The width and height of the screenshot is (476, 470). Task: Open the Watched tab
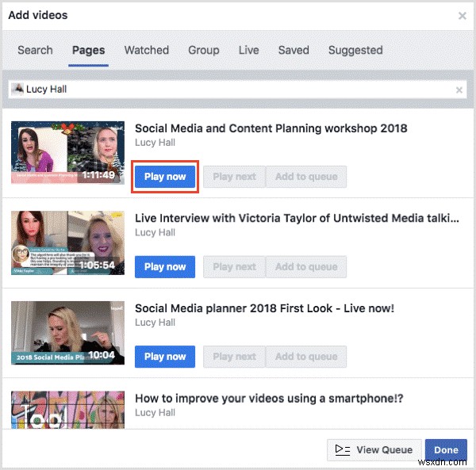[x=147, y=51]
